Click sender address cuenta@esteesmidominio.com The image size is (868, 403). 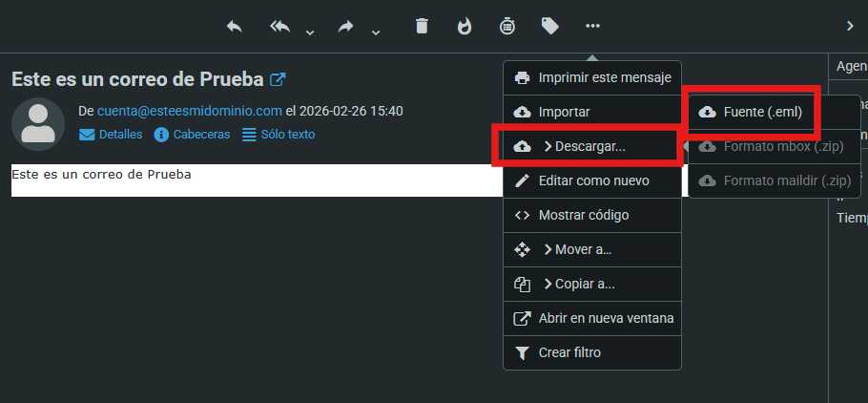click(x=190, y=111)
